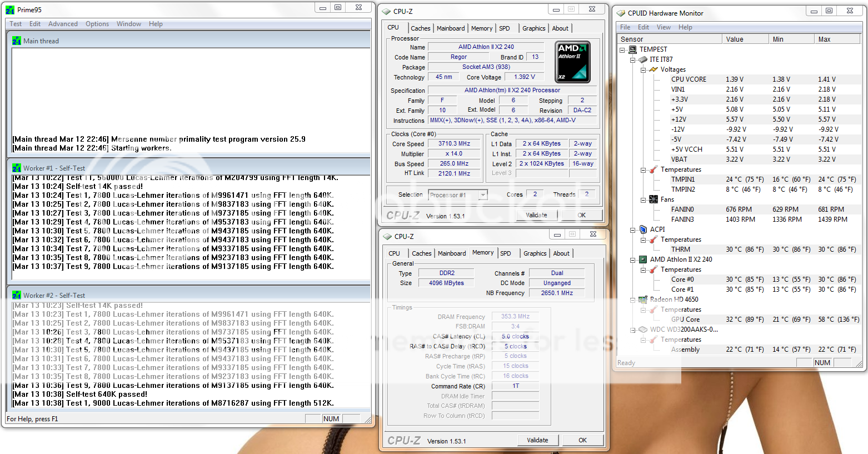Click the Fans icon in the sensor tree

tap(654, 199)
